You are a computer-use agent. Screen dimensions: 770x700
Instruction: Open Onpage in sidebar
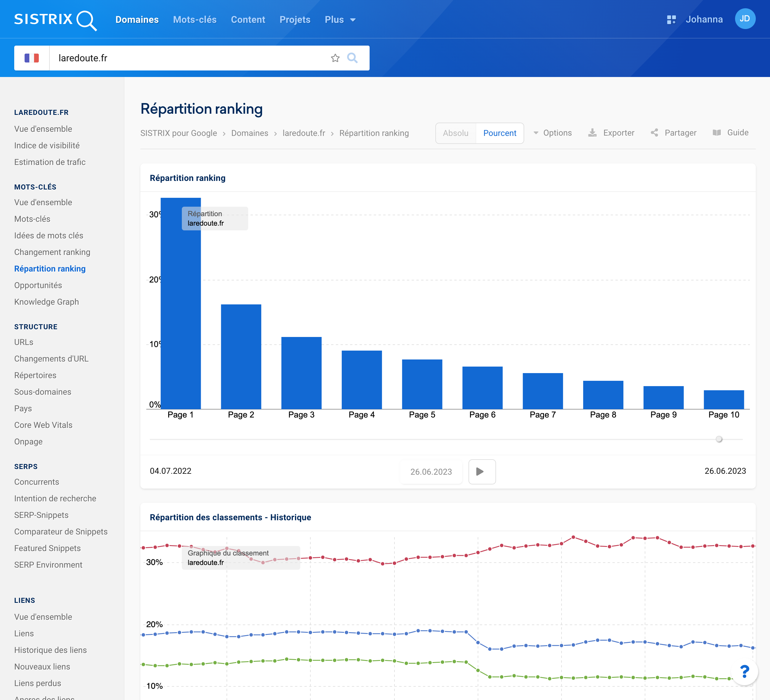(x=28, y=441)
